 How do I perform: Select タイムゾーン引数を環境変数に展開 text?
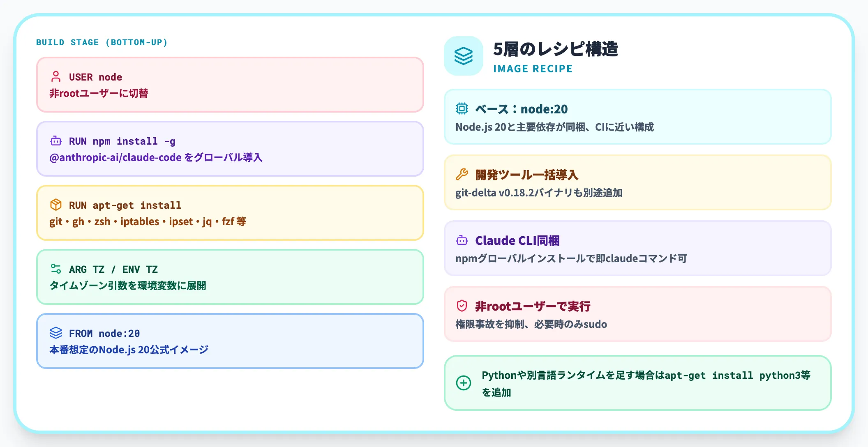pyautogui.click(x=128, y=286)
